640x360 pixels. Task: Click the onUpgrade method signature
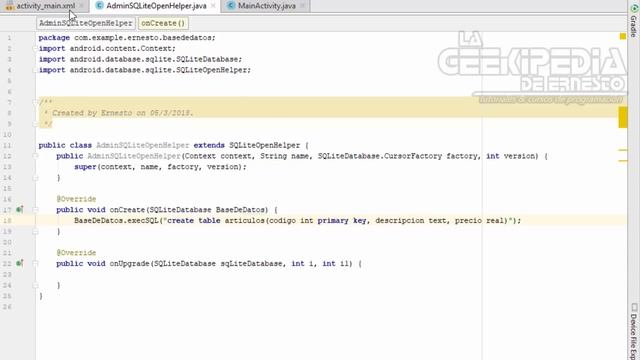click(x=209, y=264)
